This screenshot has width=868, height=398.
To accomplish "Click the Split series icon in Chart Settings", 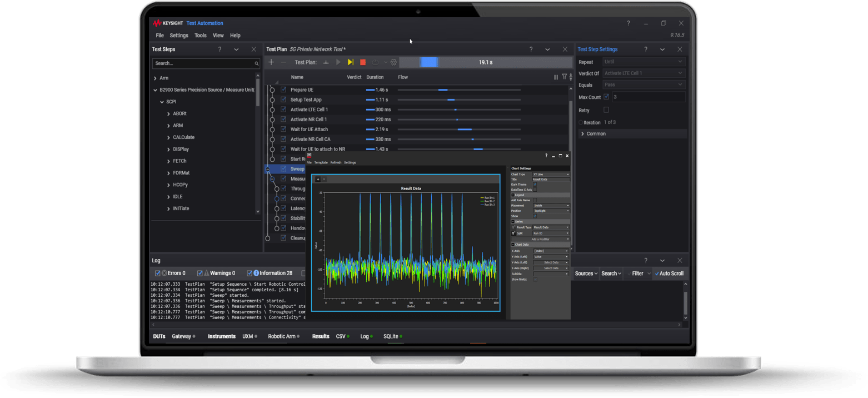I will [513, 233].
